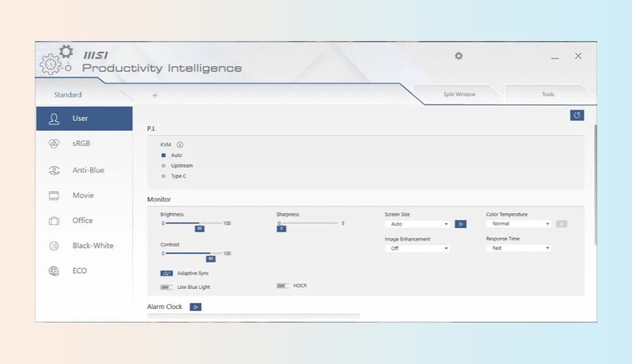Image resolution: width=632 pixels, height=364 pixels.
Task: Click the Alarm Clock play button
Action: pos(195,307)
